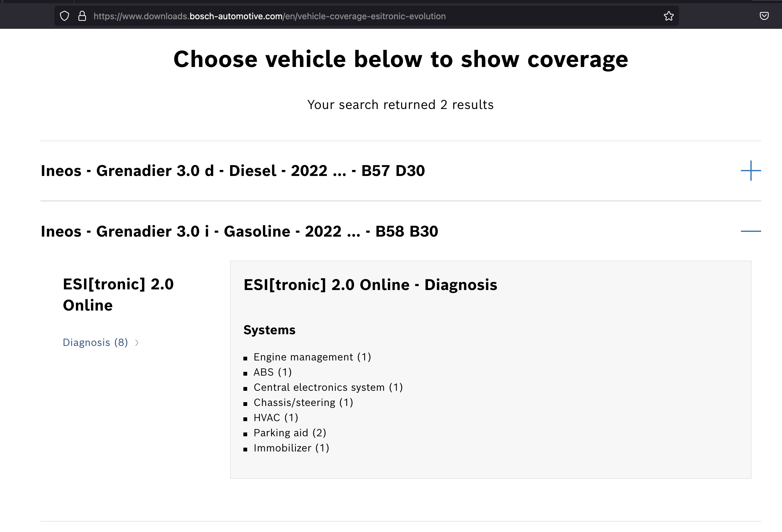Click the padlock site security icon

[x=82, y=16]
